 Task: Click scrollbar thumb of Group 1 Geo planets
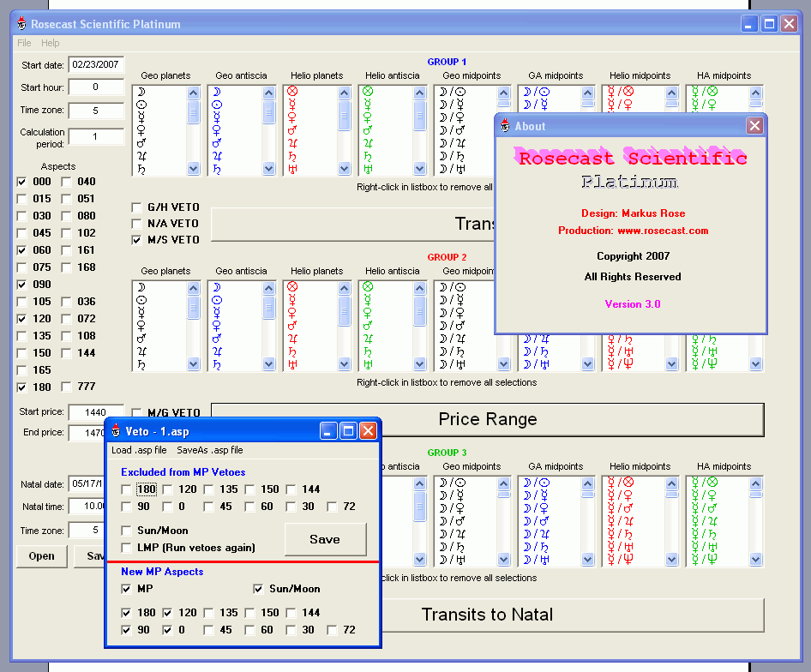[194, 112]
